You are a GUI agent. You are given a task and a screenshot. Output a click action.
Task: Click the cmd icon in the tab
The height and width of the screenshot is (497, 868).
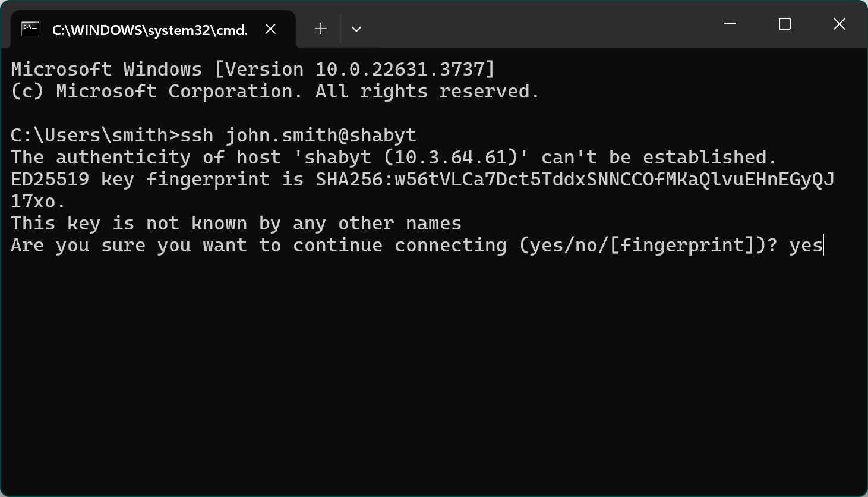tap(30, 29)
